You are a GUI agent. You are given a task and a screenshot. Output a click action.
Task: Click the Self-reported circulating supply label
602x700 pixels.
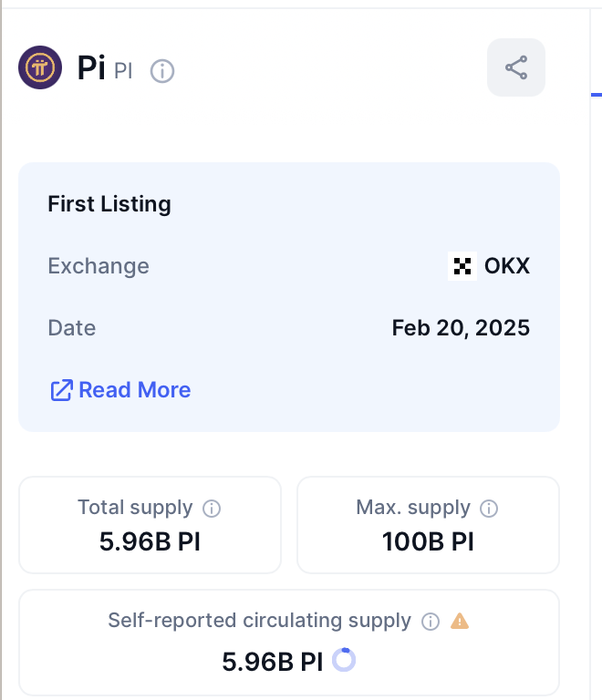[259, 621]
